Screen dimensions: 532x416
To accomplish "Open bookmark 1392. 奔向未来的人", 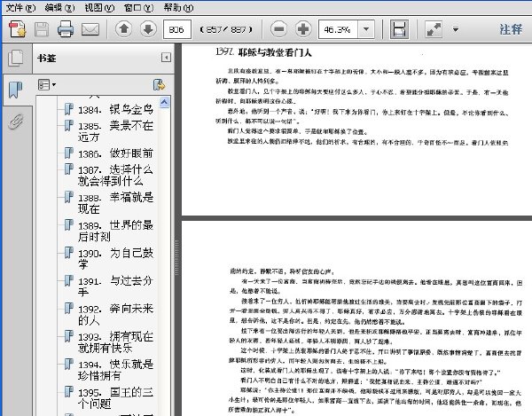I will tap(115, 314).
